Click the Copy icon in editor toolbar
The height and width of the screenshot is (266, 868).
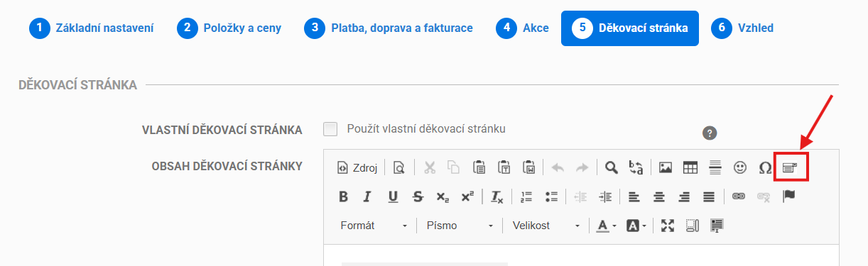click(453, 168)
